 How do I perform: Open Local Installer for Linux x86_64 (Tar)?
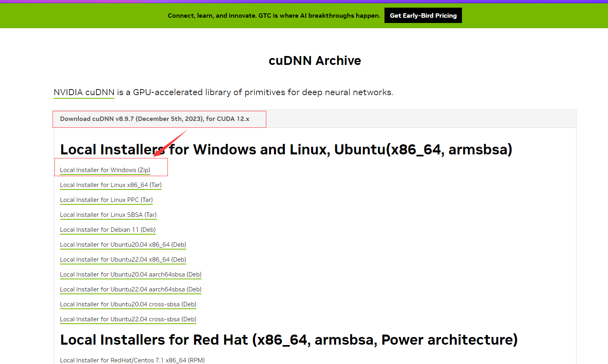pyautogui.click(x=111, y=185)
